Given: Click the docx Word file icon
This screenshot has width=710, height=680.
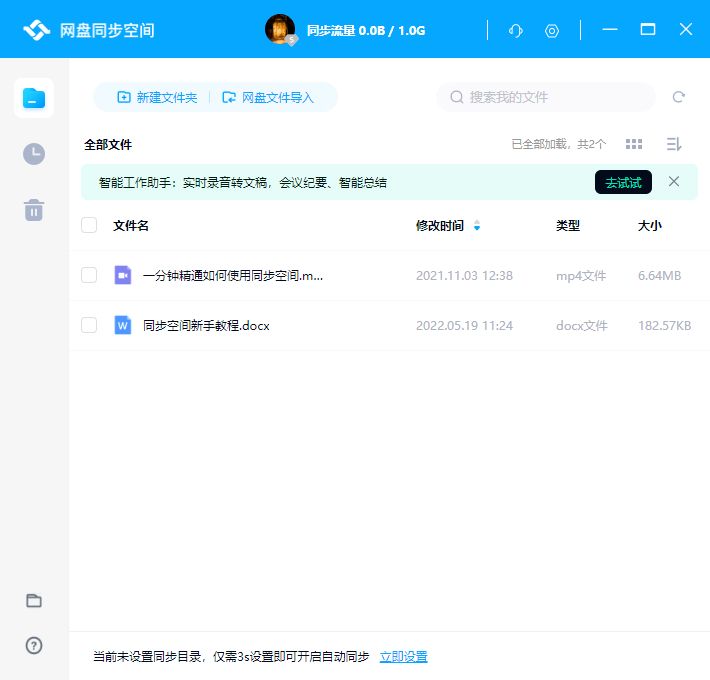Looking at the screenshot, I should 123,325.
